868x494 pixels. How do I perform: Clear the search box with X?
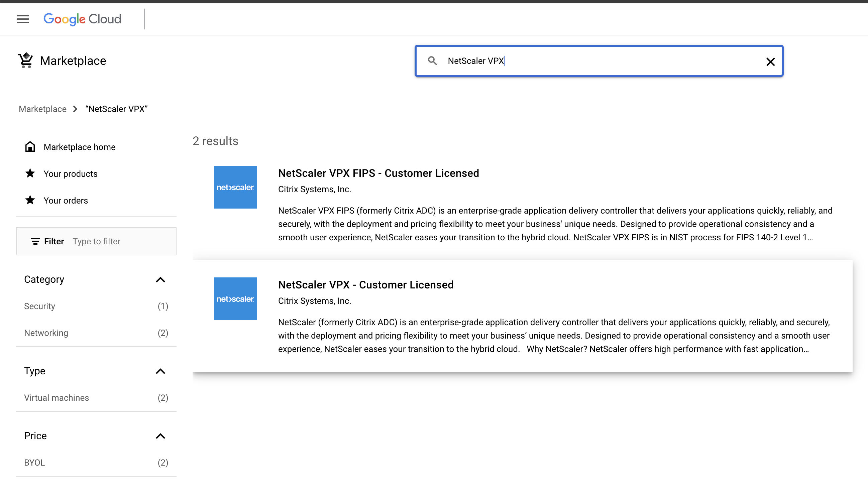pos(770,62)
